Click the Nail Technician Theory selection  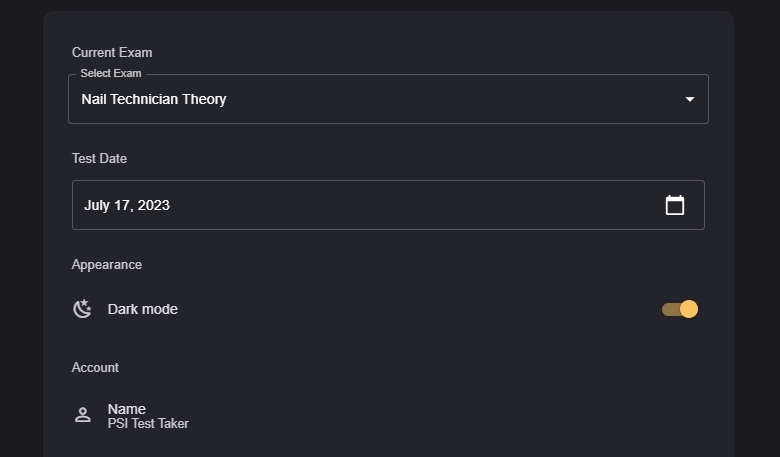click(x=154, y=99)
